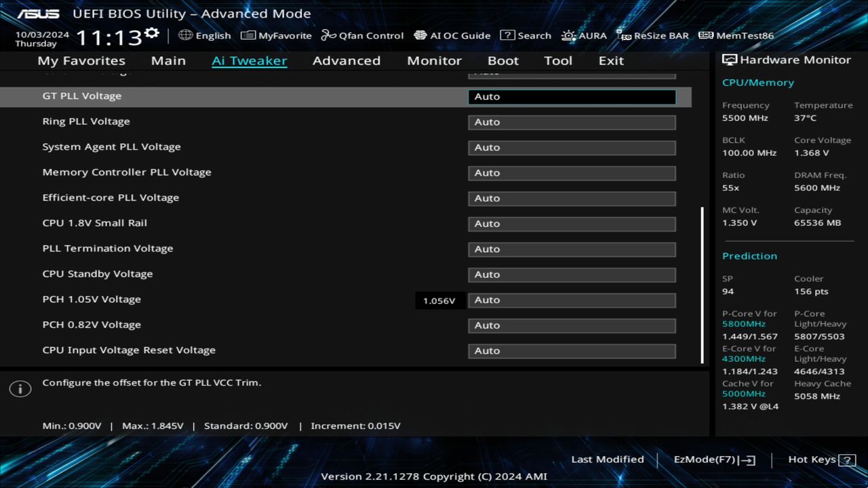Open the BIOS Search function
The width and height of the screenshot is (868, 488).
click(526, 35)
